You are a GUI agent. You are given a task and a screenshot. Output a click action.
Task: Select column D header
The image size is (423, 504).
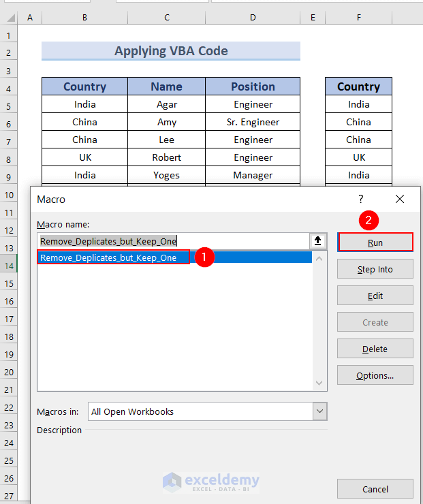tap(253, 17)
